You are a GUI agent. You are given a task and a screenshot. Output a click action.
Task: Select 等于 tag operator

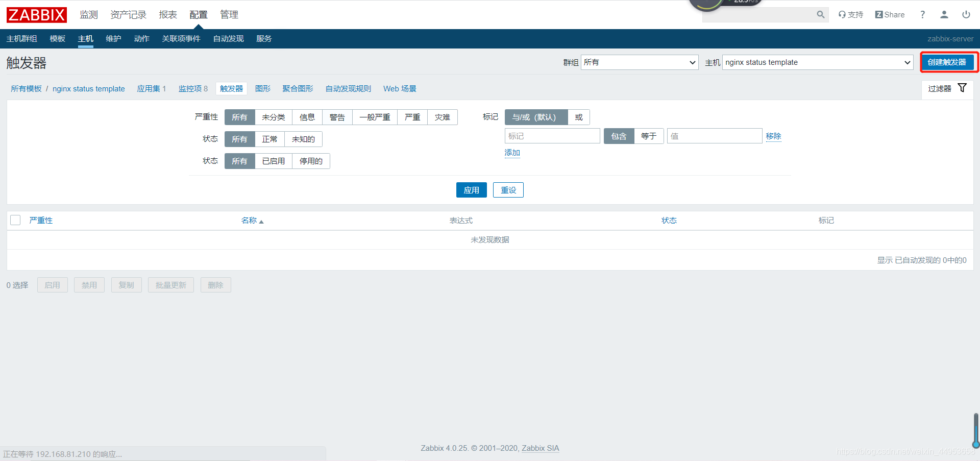[x=649, y=136]
